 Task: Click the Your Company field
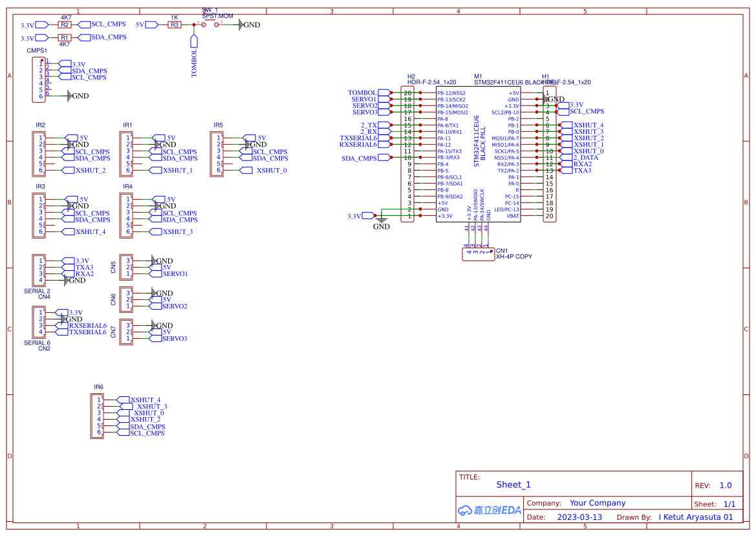pyautogui.click(x=598, y=503)
